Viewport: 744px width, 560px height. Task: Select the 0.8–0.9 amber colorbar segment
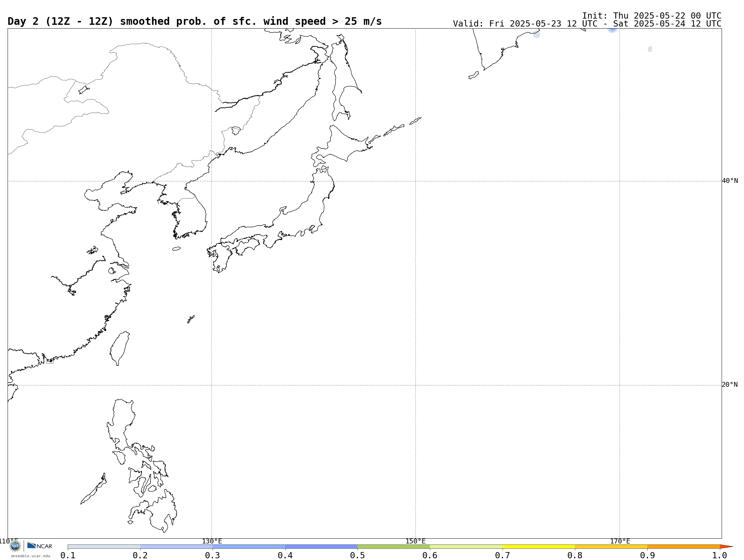click(611, 547)
